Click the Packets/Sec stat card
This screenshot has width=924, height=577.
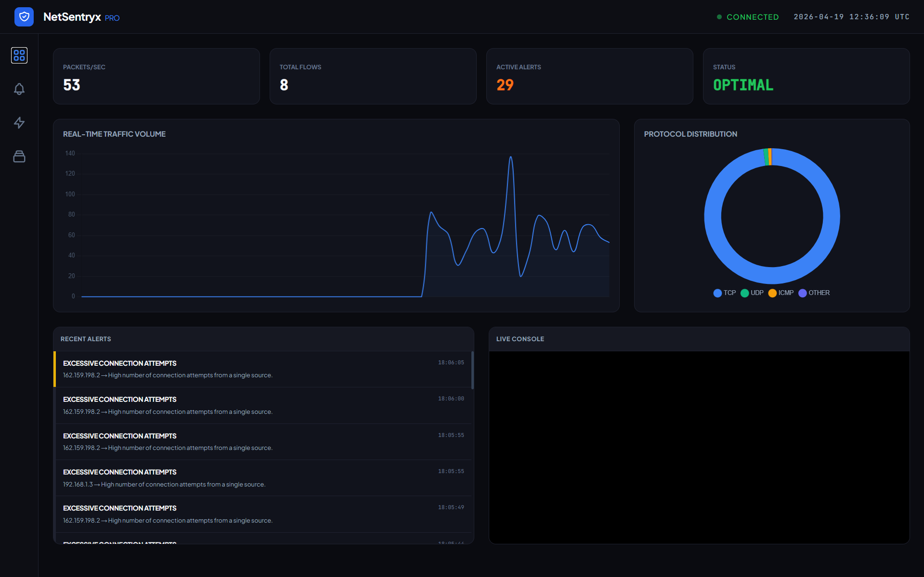(x=156, y=76)
